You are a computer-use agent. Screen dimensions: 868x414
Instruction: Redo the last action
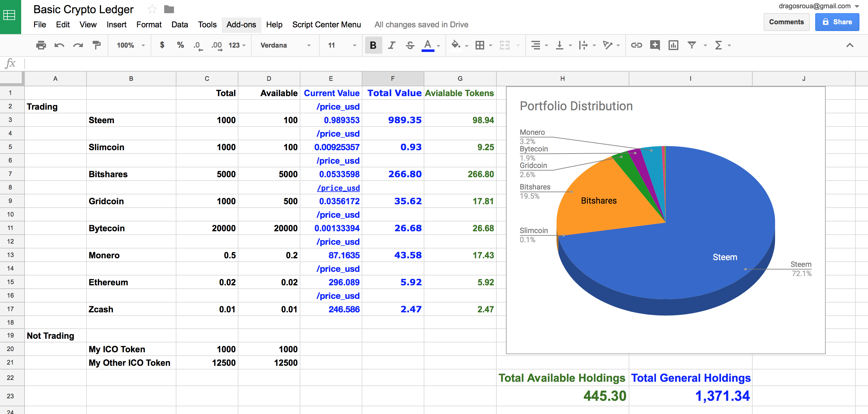tap(78, 45)
